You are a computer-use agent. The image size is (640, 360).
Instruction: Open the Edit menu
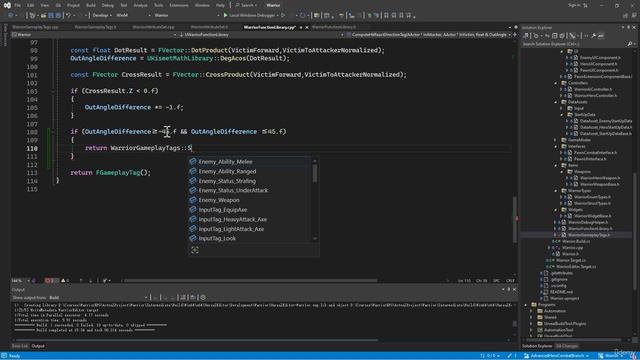pyautogui.click(x=31, y=5)
